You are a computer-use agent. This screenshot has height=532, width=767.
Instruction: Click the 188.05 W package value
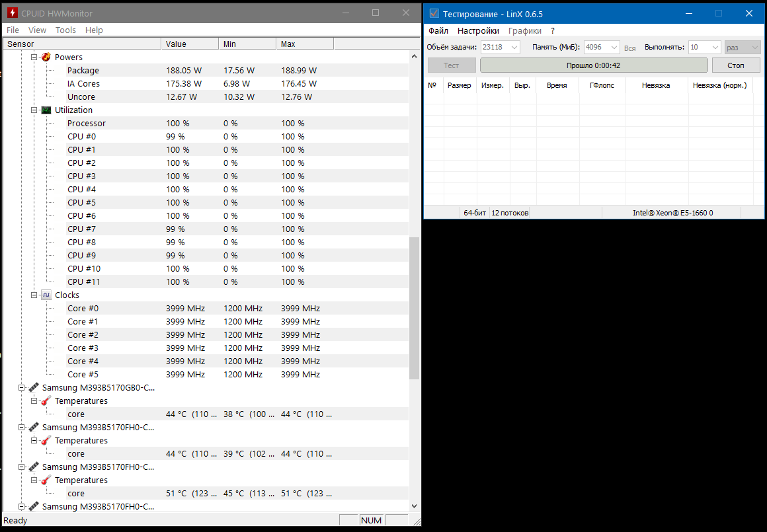click(x=184, y=71)
